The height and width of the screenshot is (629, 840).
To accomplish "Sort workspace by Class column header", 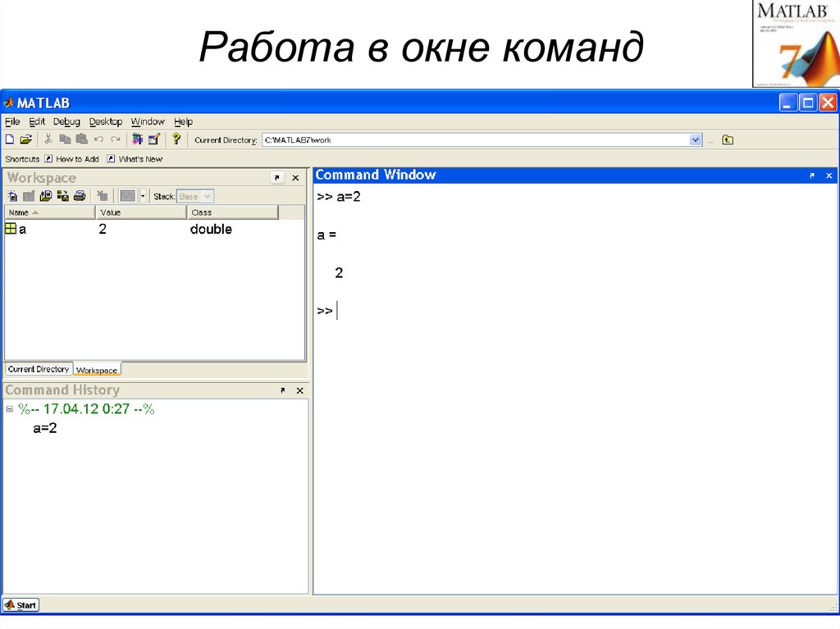I will pyautogui.click(x=232, y=212).
